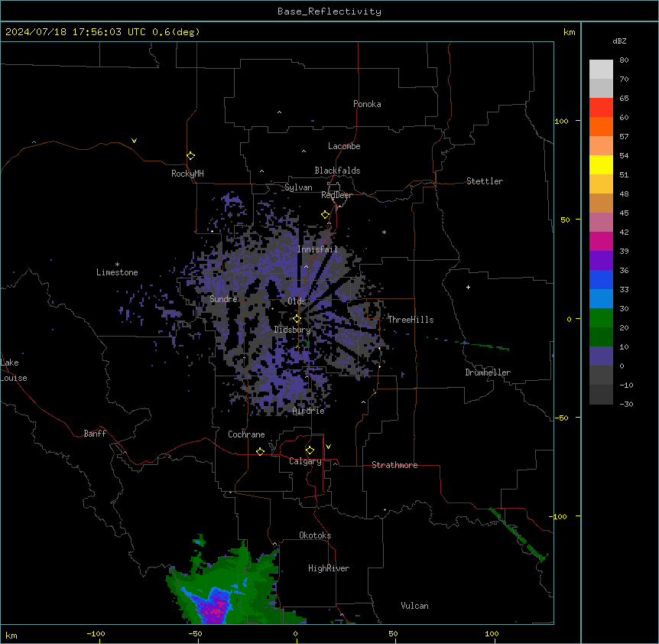Click the 80 value on dBZ scale
659x644 pixels.
coord(624,60)
